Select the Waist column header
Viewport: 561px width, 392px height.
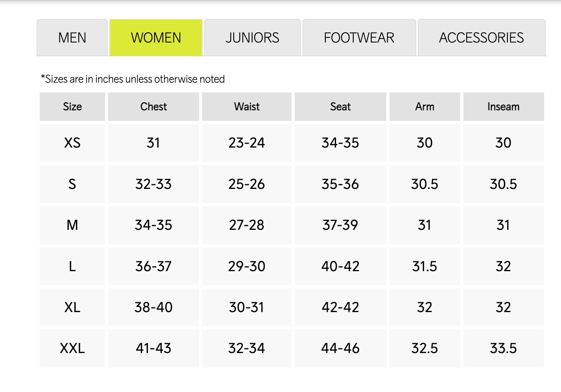pos(247,107)
